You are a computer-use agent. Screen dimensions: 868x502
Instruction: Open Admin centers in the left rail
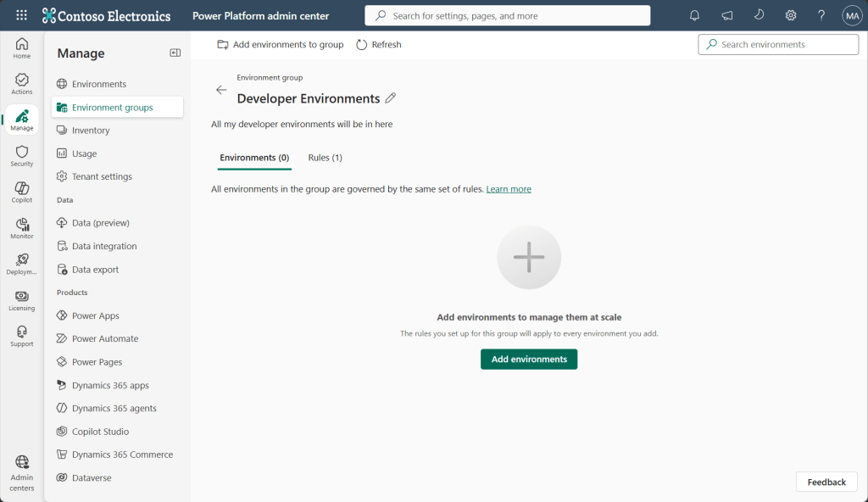point(21,473)
